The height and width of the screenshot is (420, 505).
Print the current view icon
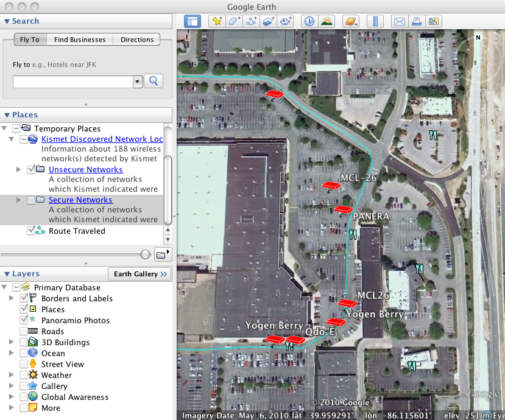417,21
